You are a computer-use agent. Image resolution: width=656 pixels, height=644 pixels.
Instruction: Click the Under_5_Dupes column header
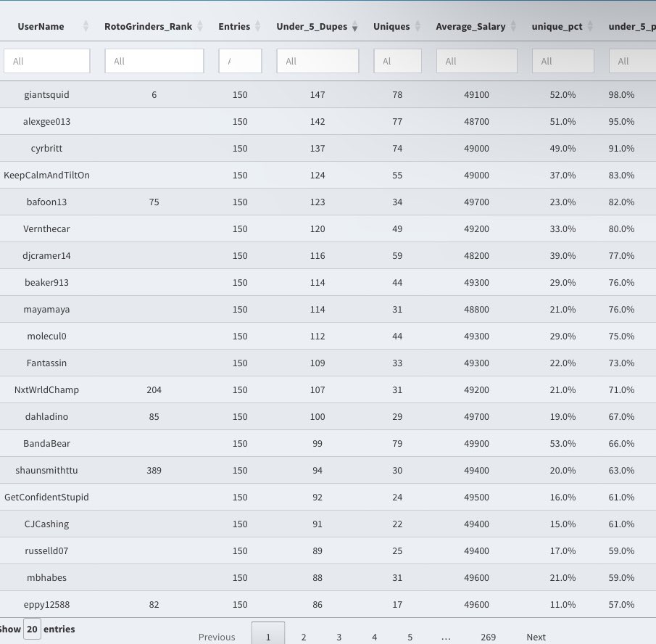[312, 26]
